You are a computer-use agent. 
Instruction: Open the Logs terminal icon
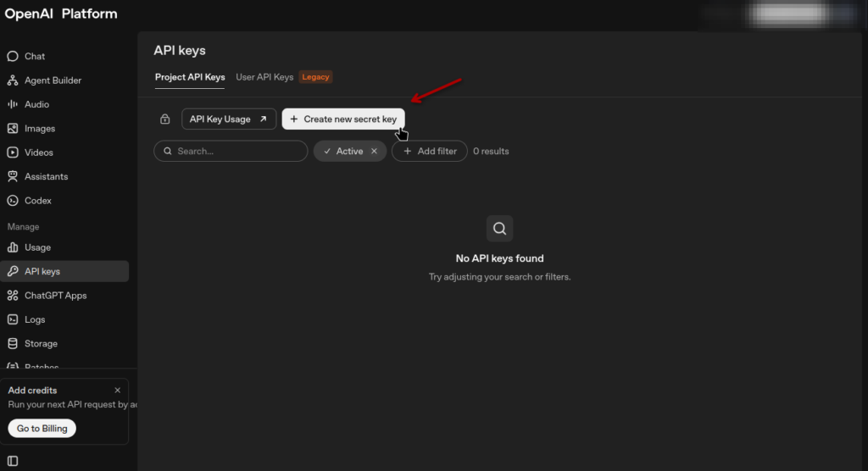(x=12, y=319)
